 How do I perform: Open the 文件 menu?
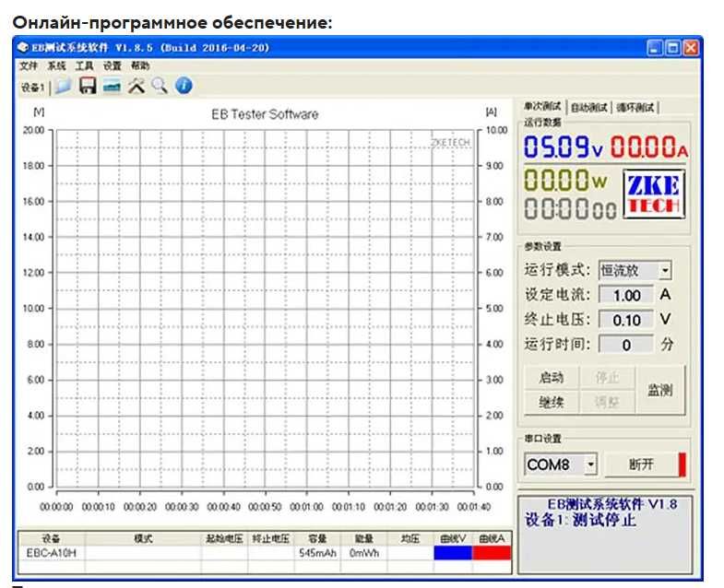[28, 66]
